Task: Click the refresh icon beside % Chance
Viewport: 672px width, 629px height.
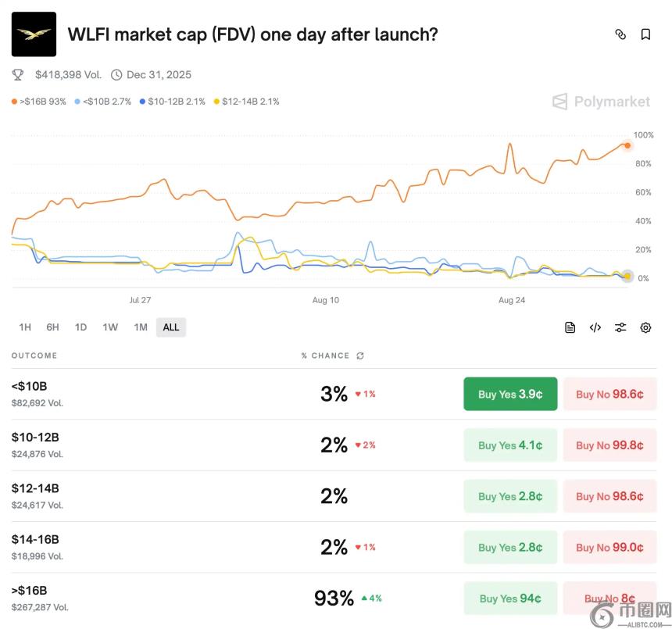Action: (360, 356)
